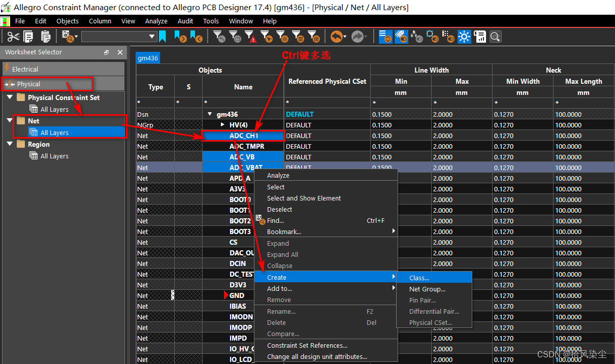The width and height of the screenshot is (615, 364).
Task: Go to previous bookmark icon
Action: pos(197,37)
